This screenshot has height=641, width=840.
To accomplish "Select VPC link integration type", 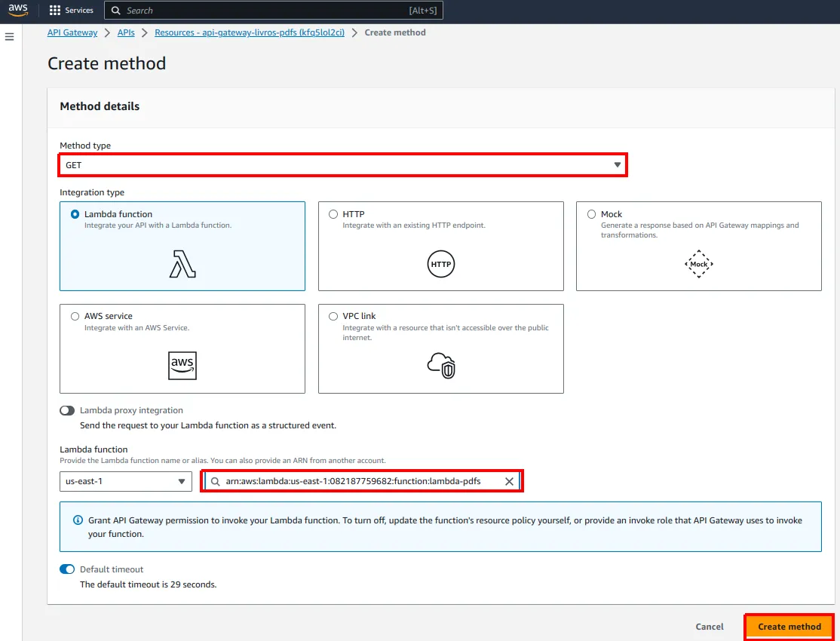I will 333,316.
